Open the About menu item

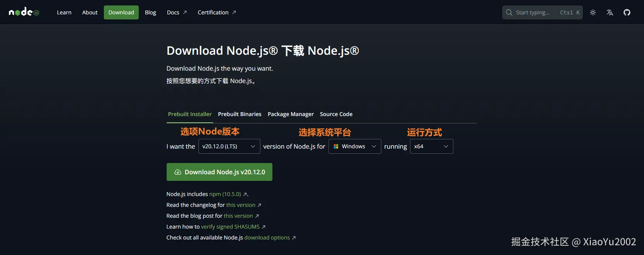coord(90,12)
